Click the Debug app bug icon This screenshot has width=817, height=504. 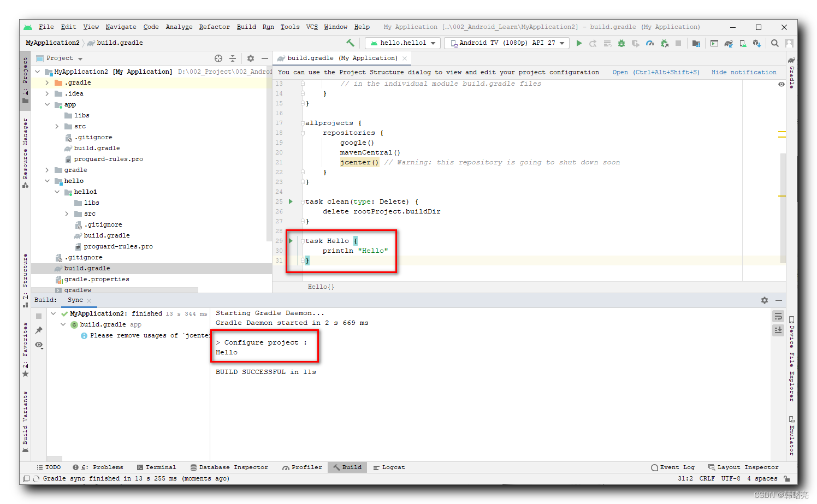(621, 43)
